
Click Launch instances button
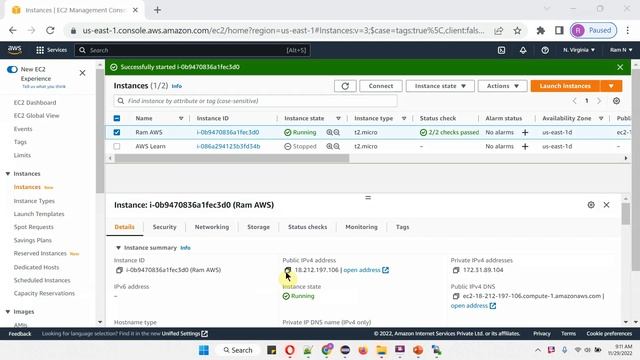(x=565, y=86)
